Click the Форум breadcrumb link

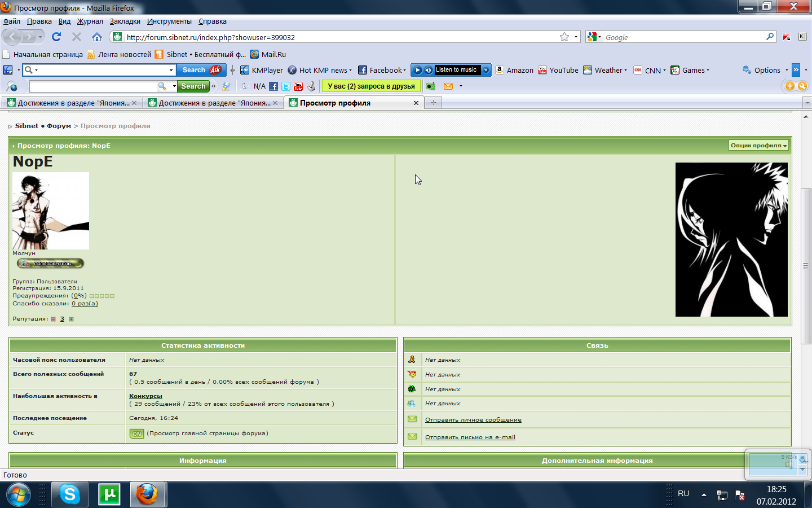[59, 126]
